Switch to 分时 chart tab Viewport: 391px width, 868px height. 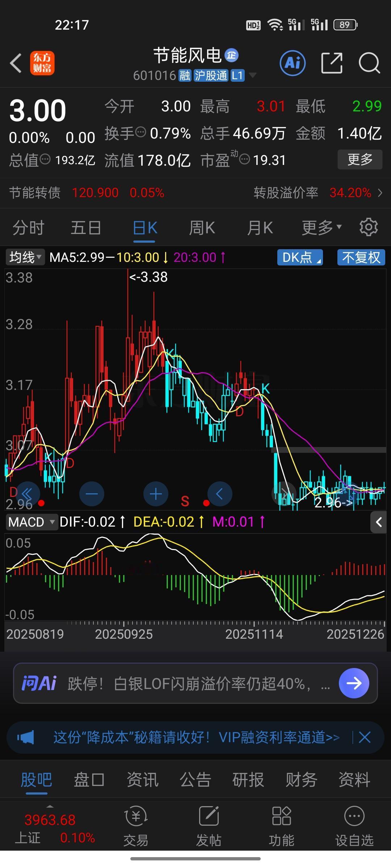pyautogui.click(x=28, y=228)
